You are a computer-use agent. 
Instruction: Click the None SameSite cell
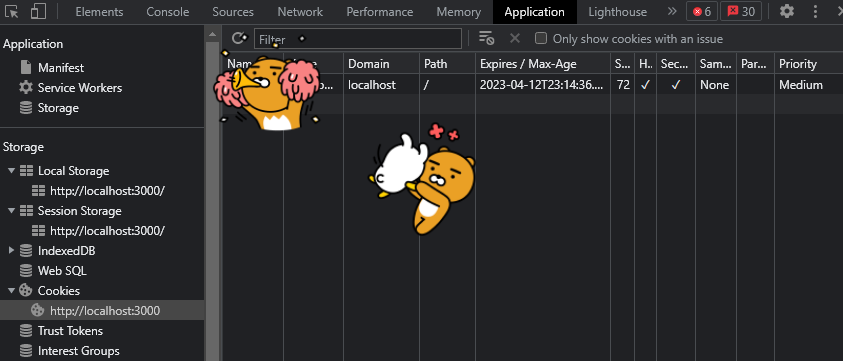(716, 84)
